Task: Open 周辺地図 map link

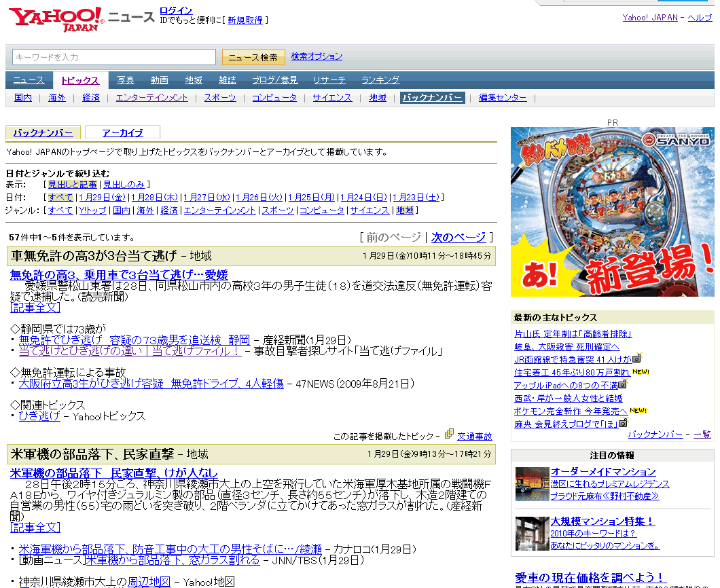Action: point(149,582)
